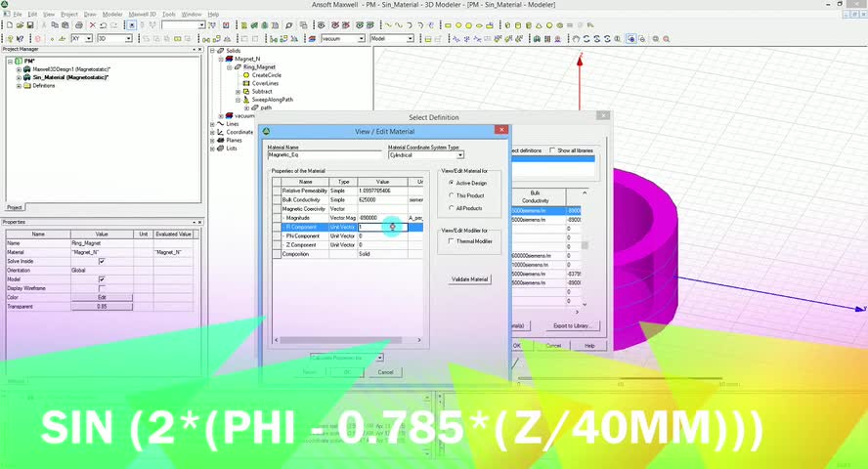Click the context Help arrow icon
868x469 pixels.
pos(21,39)
